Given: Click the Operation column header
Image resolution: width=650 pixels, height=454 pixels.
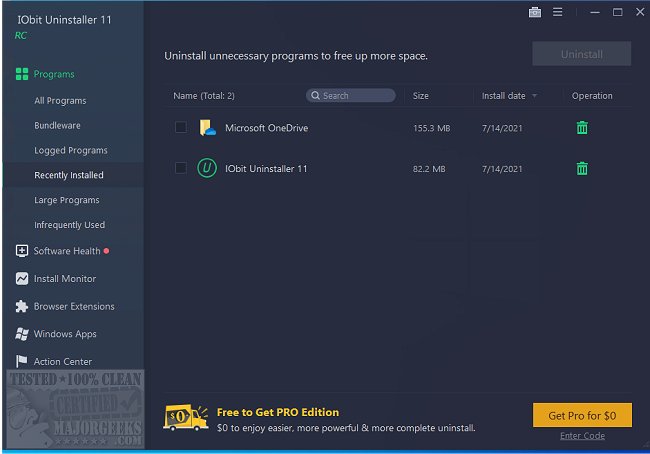Looking at the screenshot, I should click(592, 96).
